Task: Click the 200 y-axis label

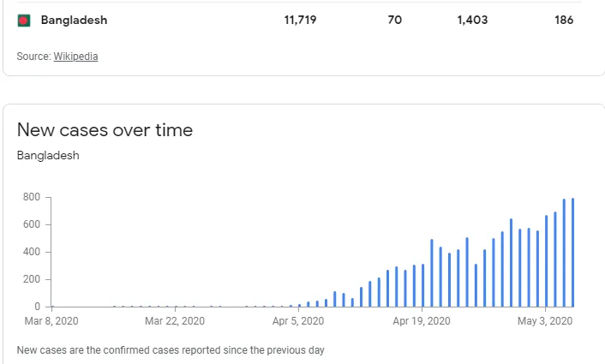Action: pyautogui.click(x=32, y=279)
